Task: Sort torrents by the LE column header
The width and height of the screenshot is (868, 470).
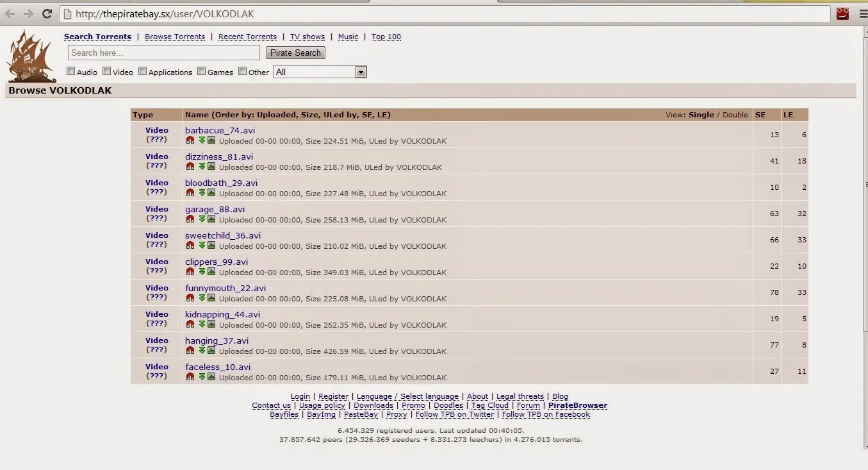Action: (788, 115)
